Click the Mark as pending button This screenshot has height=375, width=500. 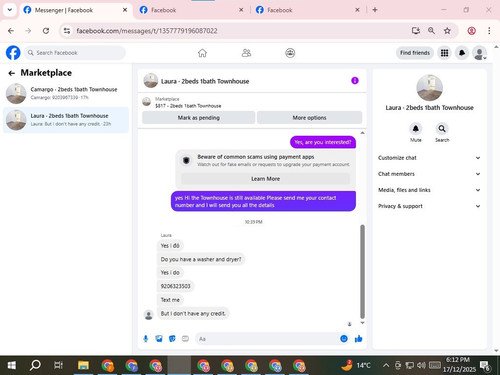coord(199,118)
